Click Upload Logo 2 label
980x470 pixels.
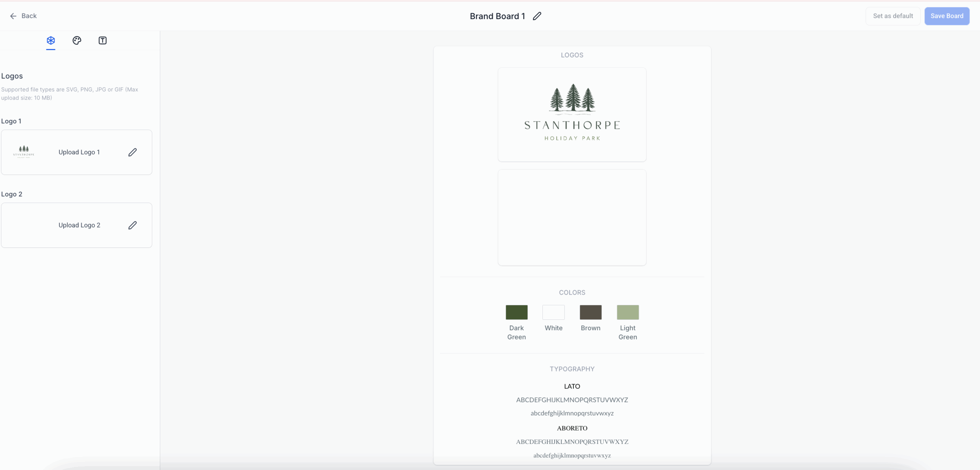(x=79, y=225)
